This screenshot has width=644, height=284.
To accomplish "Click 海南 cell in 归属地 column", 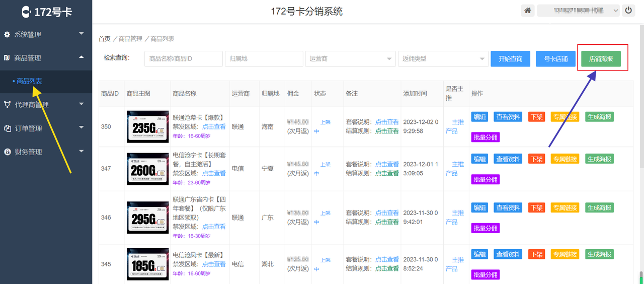I will (268, 127).
